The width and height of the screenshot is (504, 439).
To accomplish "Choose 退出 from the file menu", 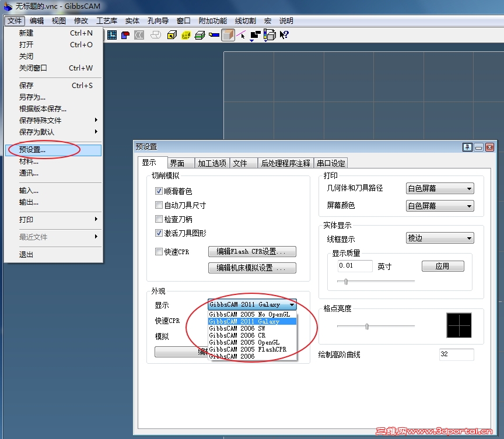I will [53, 255].
